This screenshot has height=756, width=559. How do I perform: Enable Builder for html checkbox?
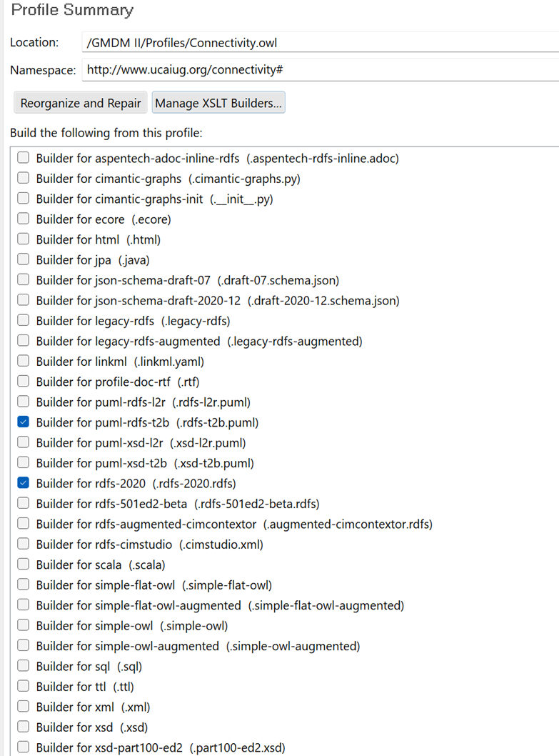coord(24,240)
